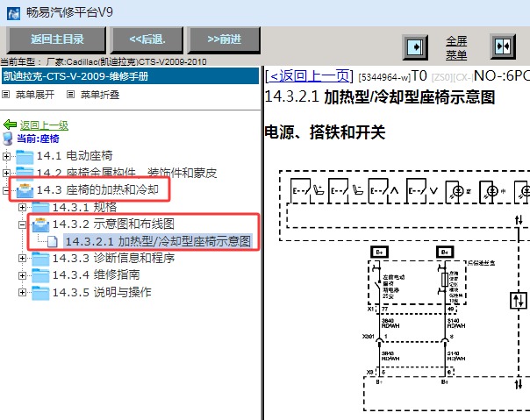The width and height of the screenshot is (530, 420).
Task: Expand the 14.3.1 规格 node
Action: tap(22, 207)
